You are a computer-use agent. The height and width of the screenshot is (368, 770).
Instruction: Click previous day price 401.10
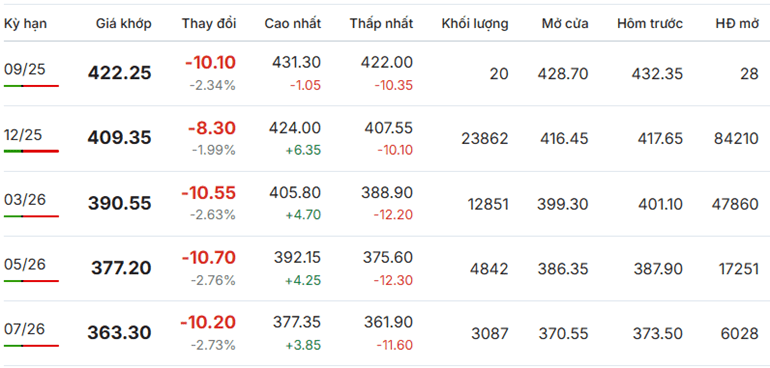tap(660, 204)
